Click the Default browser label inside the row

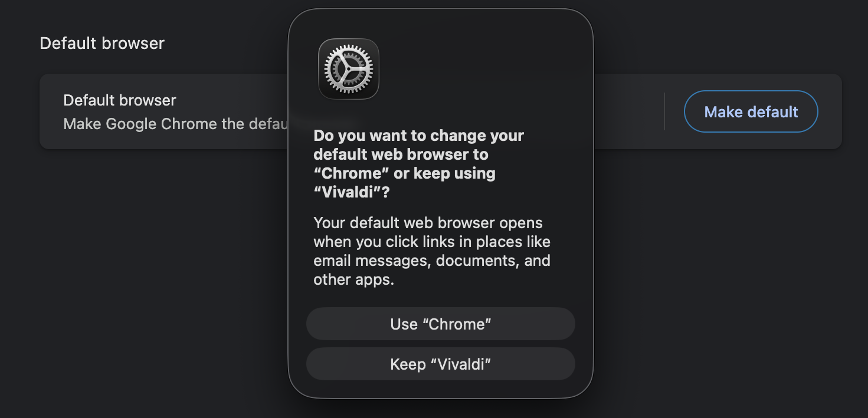pos(119,100)
